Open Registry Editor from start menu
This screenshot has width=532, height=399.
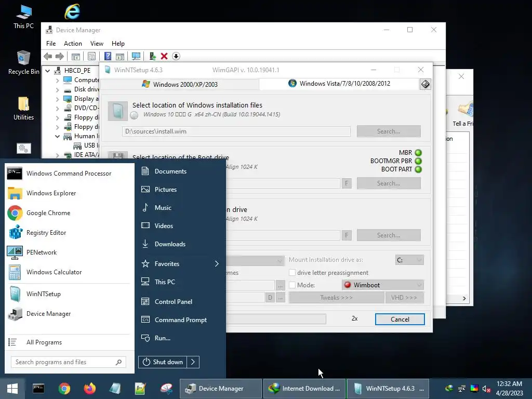68,232
